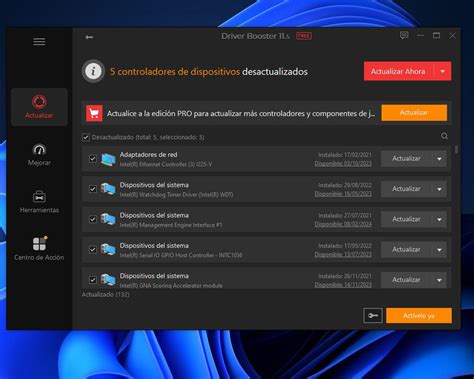Open available date link for Adaptadores de red
The image size is (474, 379).
click(x=343, y=164)
